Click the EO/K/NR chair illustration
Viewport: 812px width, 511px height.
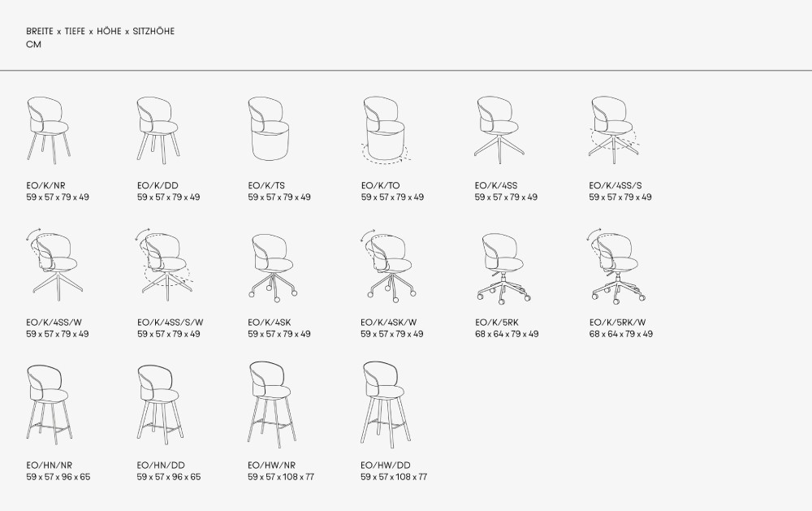pyautogui.click(x=48, y=128)
